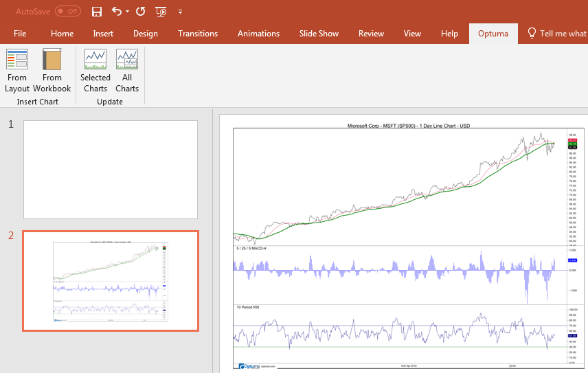Click the Microsoft Corp chart title text
The height and width of the screenshot is (373, 588).
click(x=409, y=126)
